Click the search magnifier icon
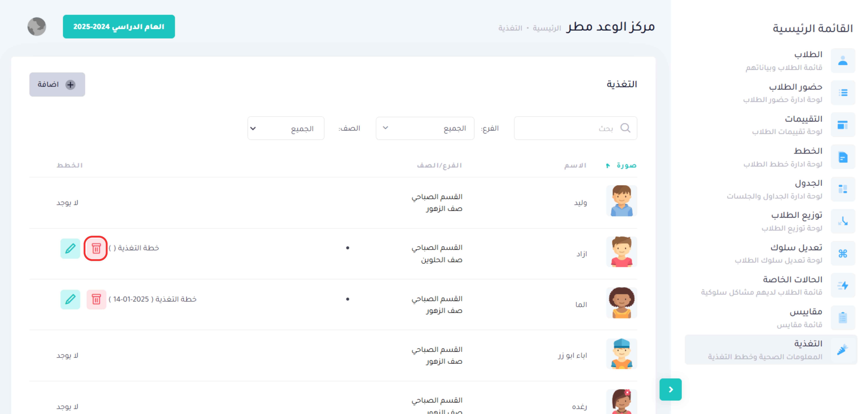Screen dimensions: 868x414 [625, 128]
